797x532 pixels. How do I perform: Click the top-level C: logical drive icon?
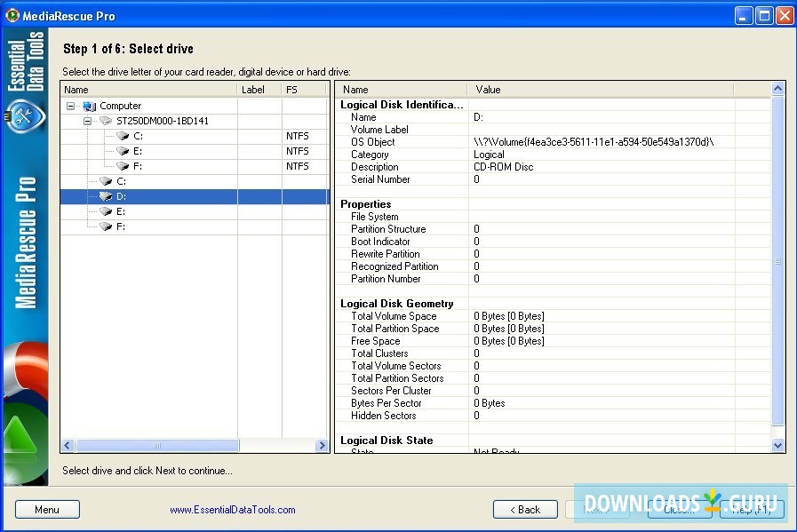click(x=107, y=181)
